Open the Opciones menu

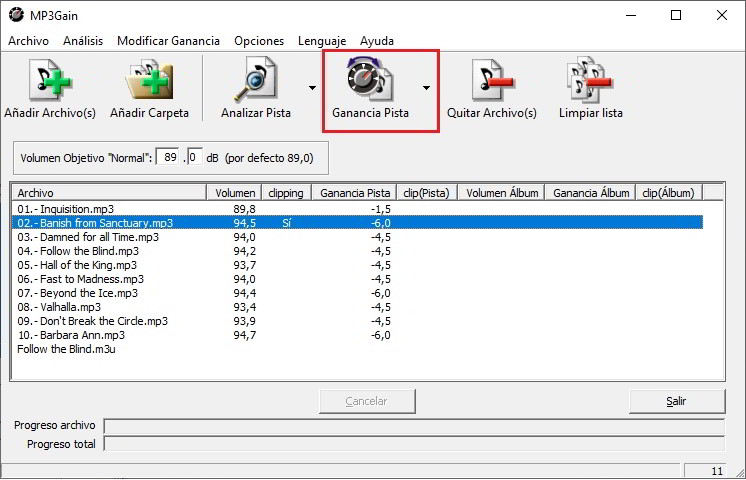(x=259, y=41)
